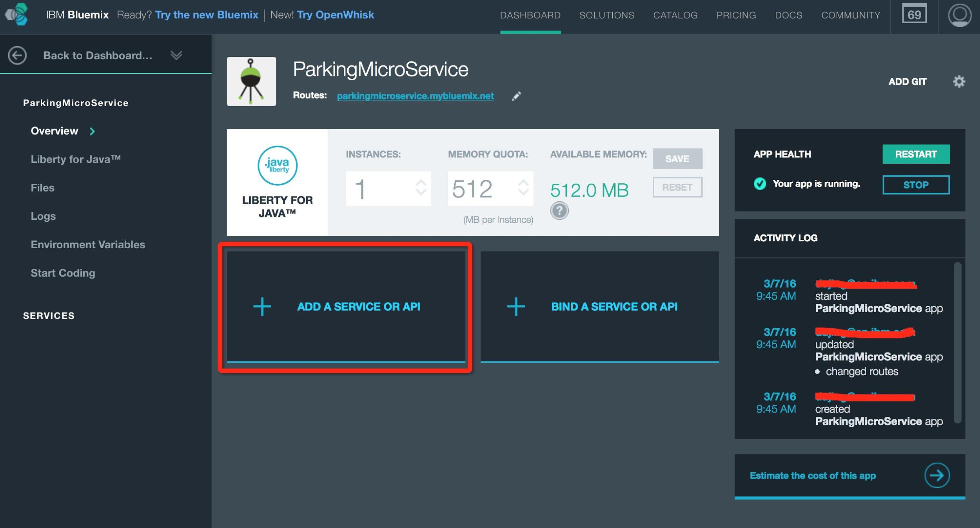The width and height of the screenshot is (980, 528).
Task: Click Back to Dashboard text
Action: [98, 55]
